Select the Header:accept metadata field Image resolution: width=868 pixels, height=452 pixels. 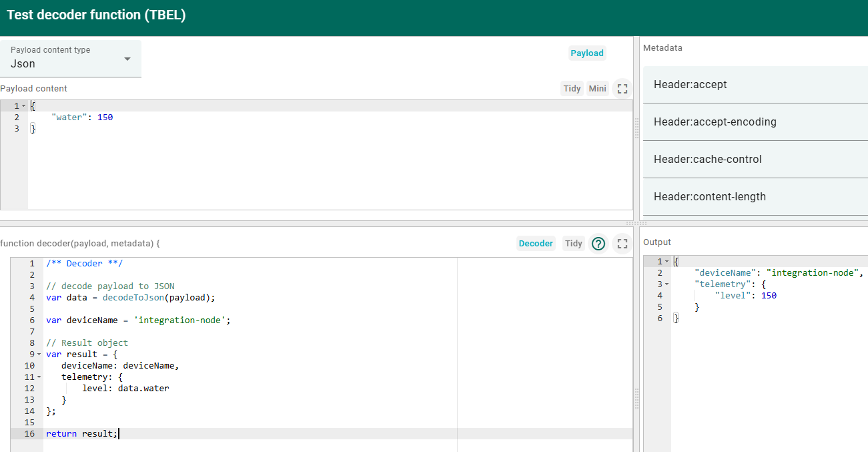[x=755, y=85]
